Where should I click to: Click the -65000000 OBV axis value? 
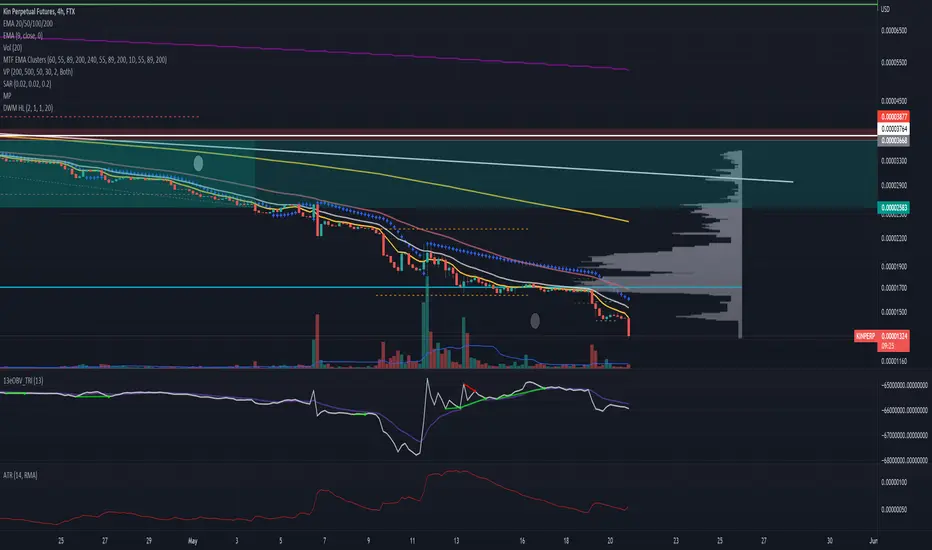904,385
